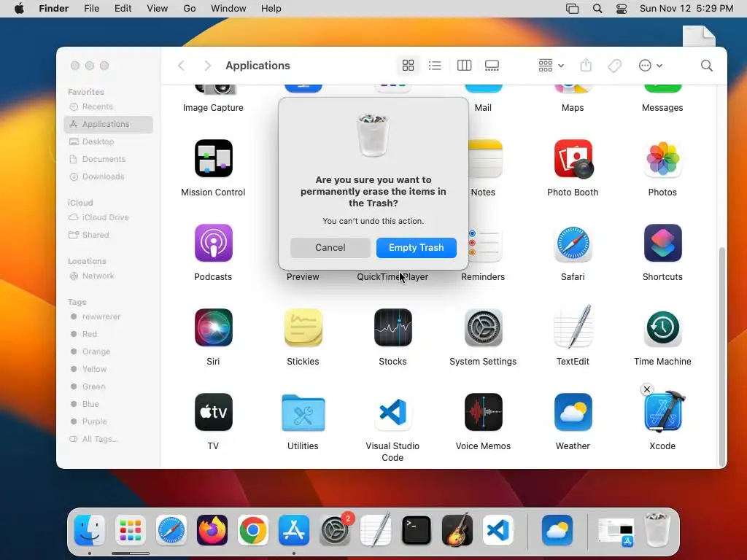Viewport: 747px width, 560px height.
Task: Select the Xcode app icon
Action: click(664, 413)
